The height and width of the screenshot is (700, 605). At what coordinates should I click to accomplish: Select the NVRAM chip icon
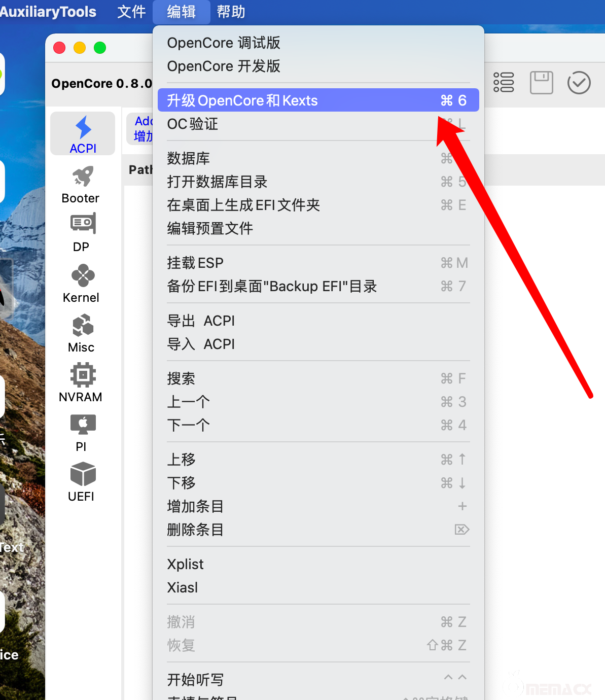point(82,375)
